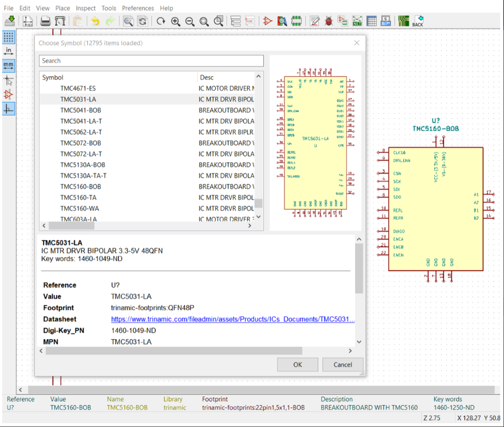Screen dimensions: 504x427
Task: Switch units to inches
Action: 8,51
